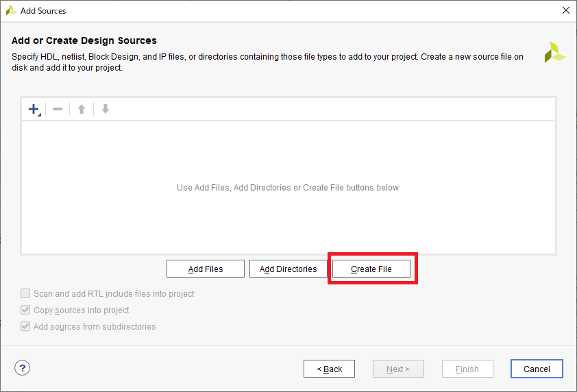
Task: Click the Create File button
Action: pos(371,269)
